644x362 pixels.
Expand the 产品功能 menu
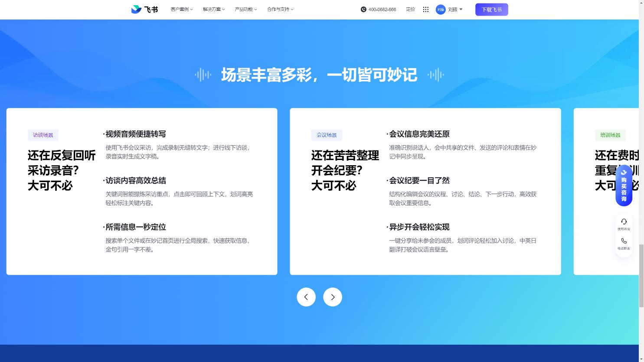[246, 10]
